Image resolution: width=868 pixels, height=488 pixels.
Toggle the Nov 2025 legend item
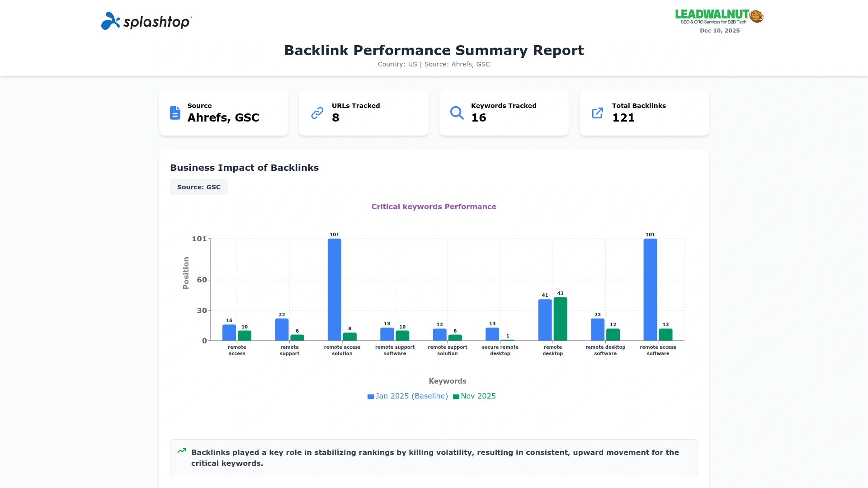[x=478, y=396]
